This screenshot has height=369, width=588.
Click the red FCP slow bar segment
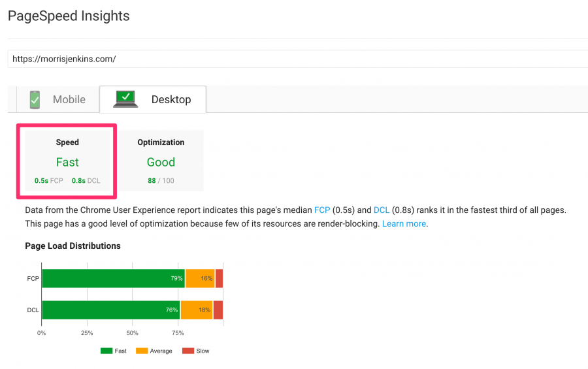(x=219, y=278)
